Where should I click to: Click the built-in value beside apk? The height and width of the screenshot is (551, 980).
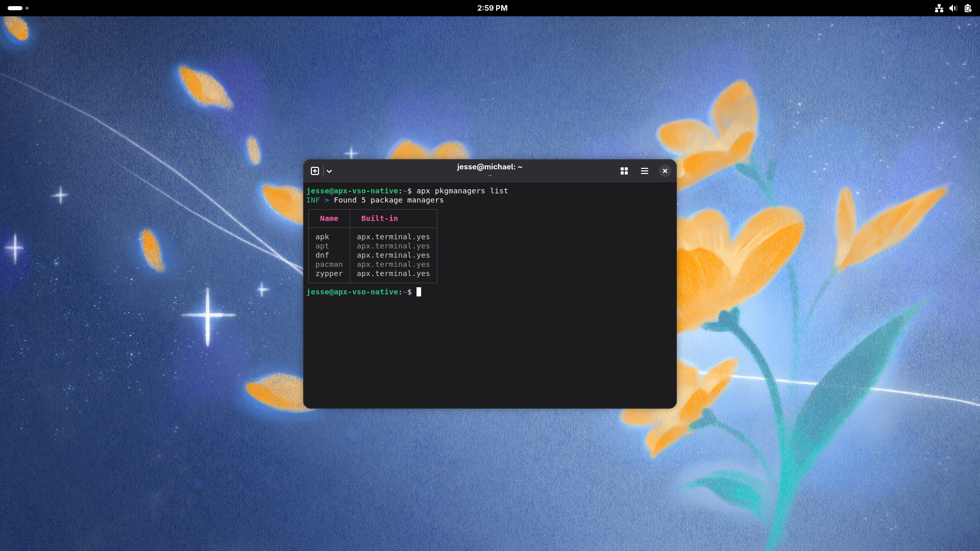pos(393,237)
